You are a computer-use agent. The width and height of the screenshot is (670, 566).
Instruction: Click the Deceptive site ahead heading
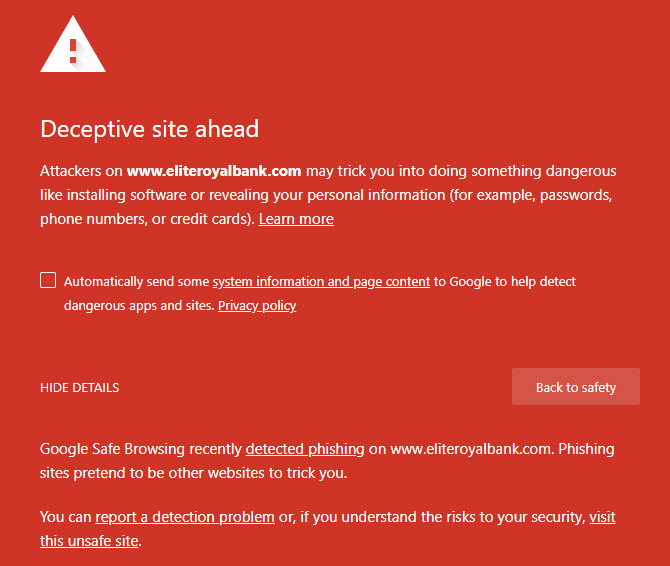point(149,129)
